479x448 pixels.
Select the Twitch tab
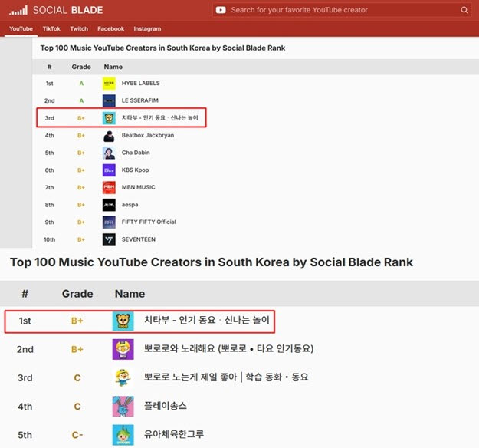click(x=79, y=28)
